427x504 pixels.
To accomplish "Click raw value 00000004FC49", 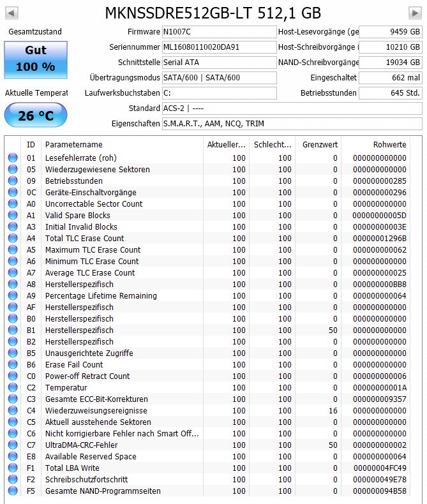I will tap(380, 468).
